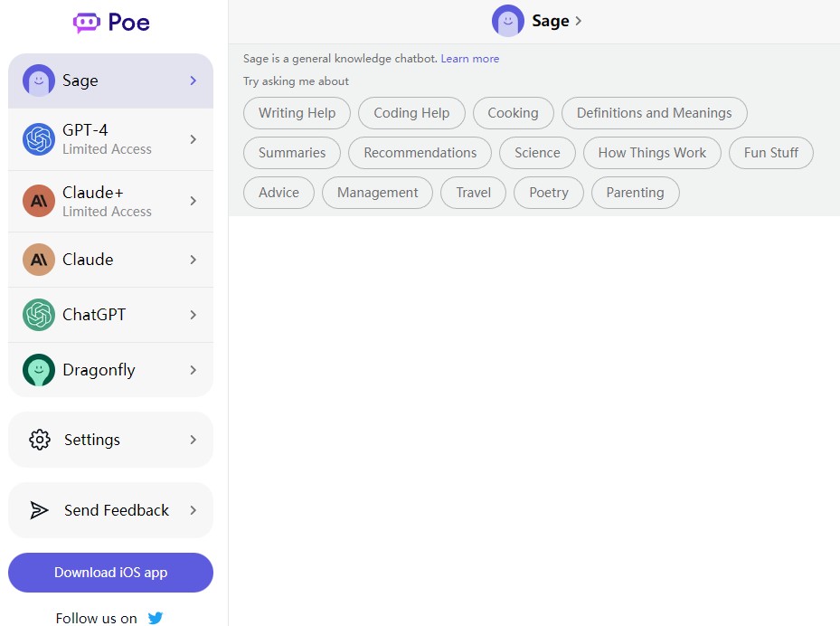The image size is (840, 626).
Task: Click the ChatGPT bot avatar icon
Action: pyautogui.click(x=39, y=315)
